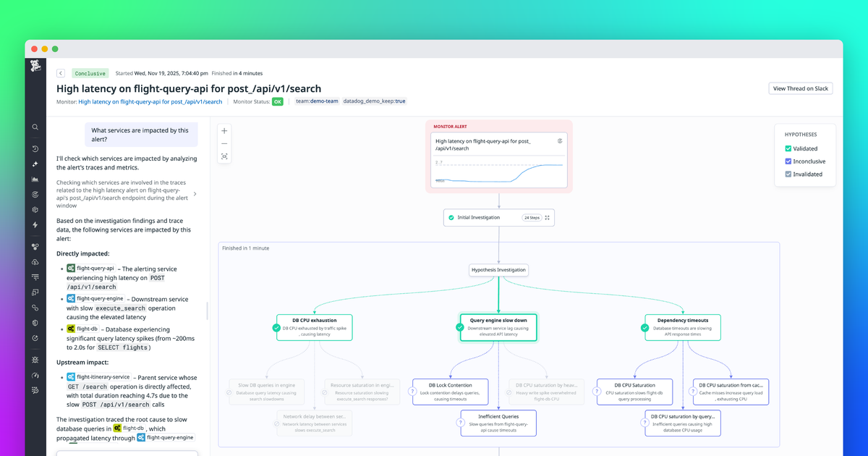This screenshot has width=868, height=456.
Task: Click the team:demo-team tag
Action: tap(317, 102)
